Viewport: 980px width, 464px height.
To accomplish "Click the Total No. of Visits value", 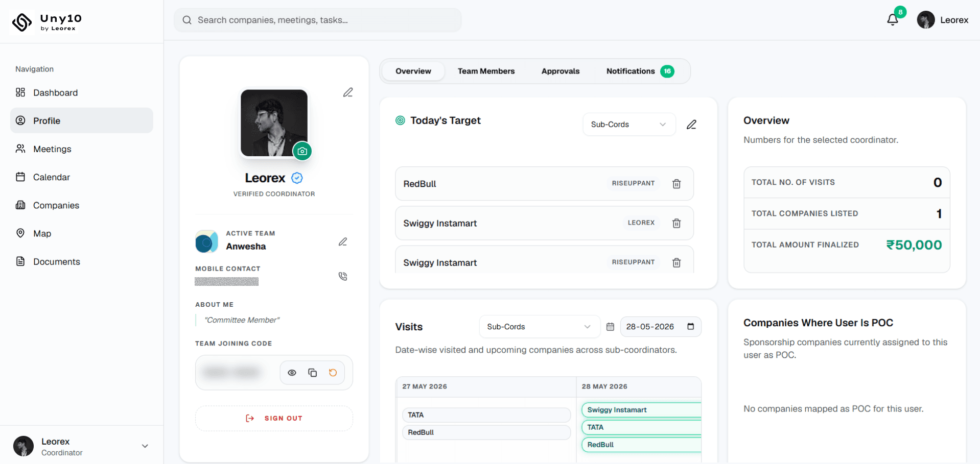I will click(x=938, y=183).
